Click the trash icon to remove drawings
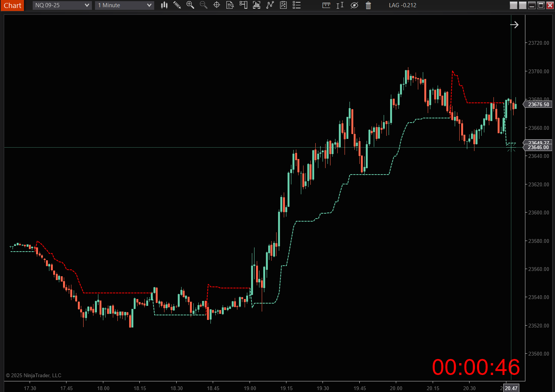This screenshot has height=392, width=555. [368, 5]
